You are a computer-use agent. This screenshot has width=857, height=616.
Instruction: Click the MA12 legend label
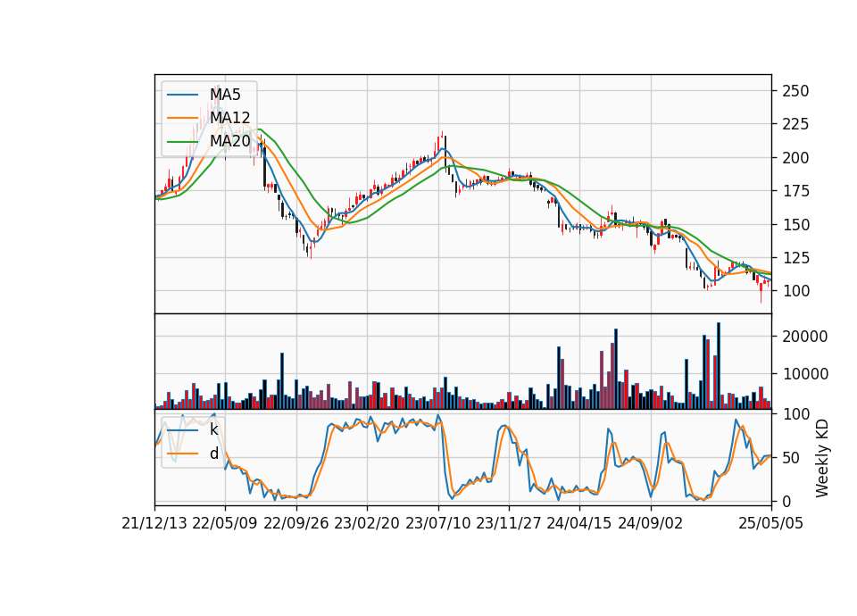coord(230,118)
